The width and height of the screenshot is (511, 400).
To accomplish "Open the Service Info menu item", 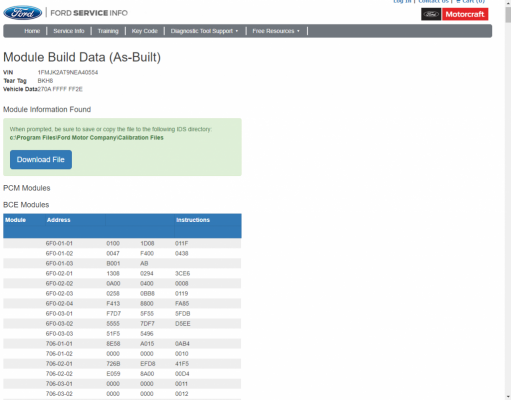I will click(x=69, y=31).
